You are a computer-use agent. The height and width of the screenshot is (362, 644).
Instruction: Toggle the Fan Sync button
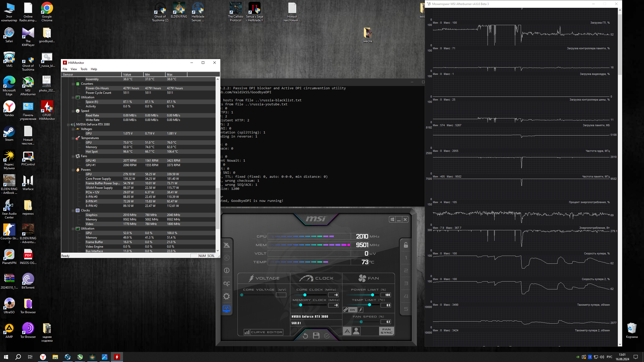386,331
